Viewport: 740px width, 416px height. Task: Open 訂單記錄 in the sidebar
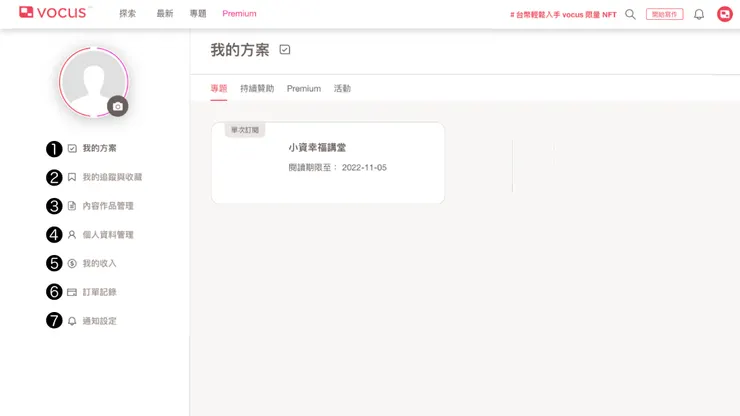(x=100, y=292)
